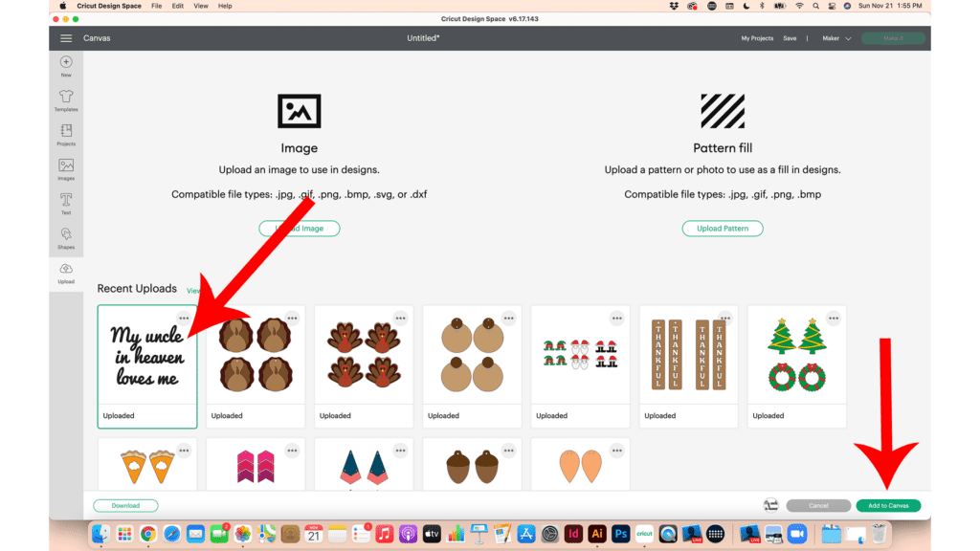Click the Canvas title in the header
The height and width of the screenshot is (551, 980).
97,38
